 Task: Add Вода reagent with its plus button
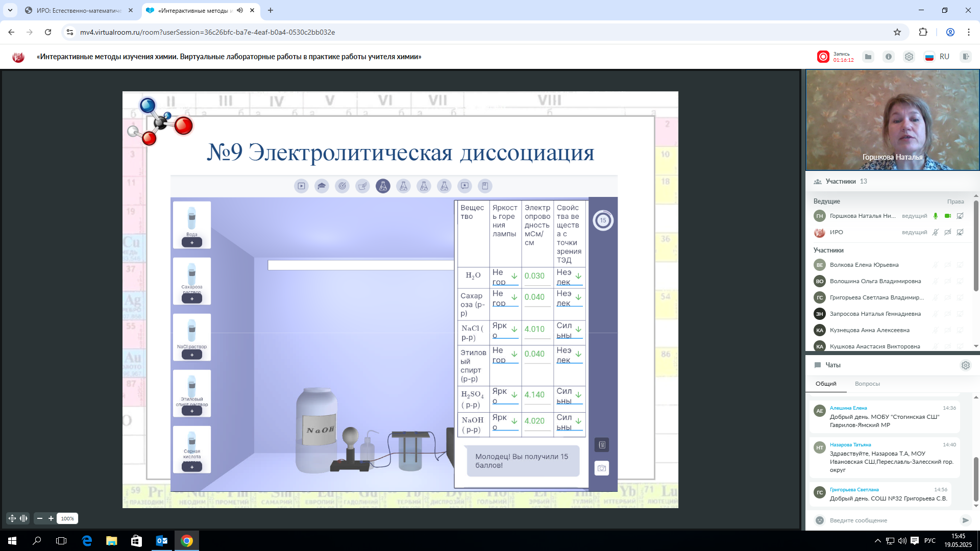coord(192,243)
